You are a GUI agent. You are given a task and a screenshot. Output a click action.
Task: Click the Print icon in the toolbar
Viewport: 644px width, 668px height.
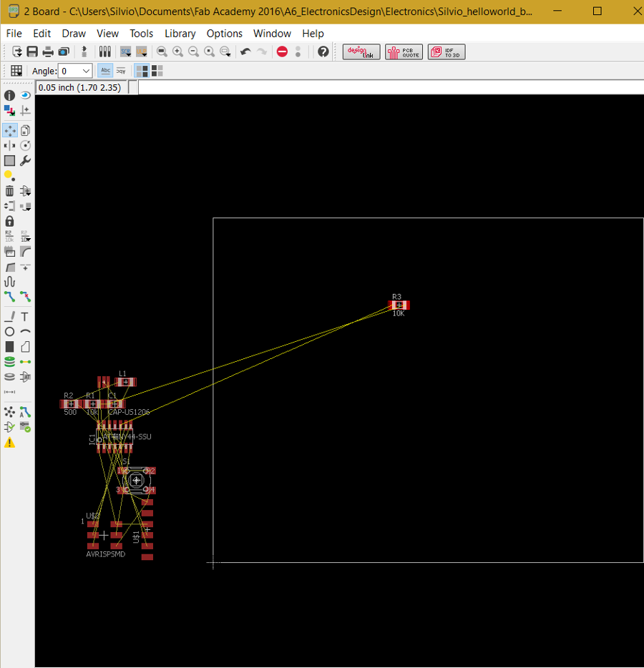coord(48,51)
